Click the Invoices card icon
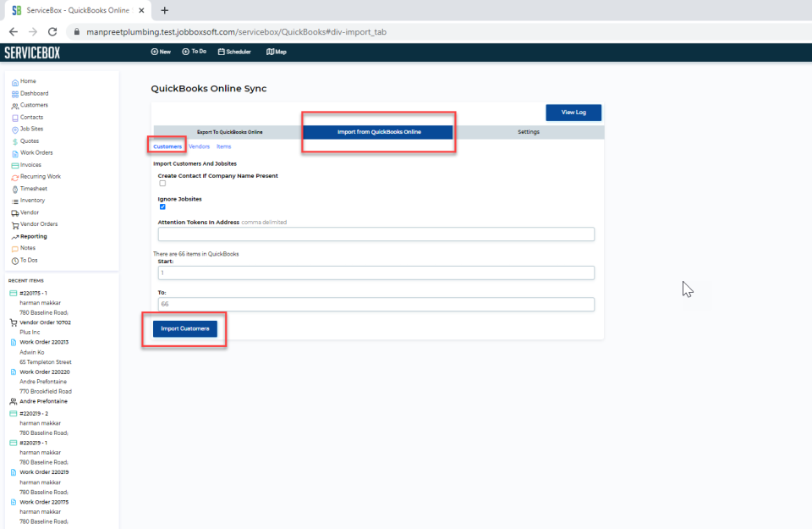 click(15, 166)
